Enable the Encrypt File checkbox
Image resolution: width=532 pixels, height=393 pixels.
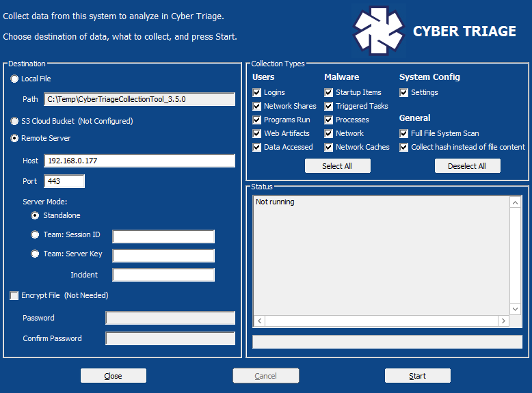[x=14, y=296]
